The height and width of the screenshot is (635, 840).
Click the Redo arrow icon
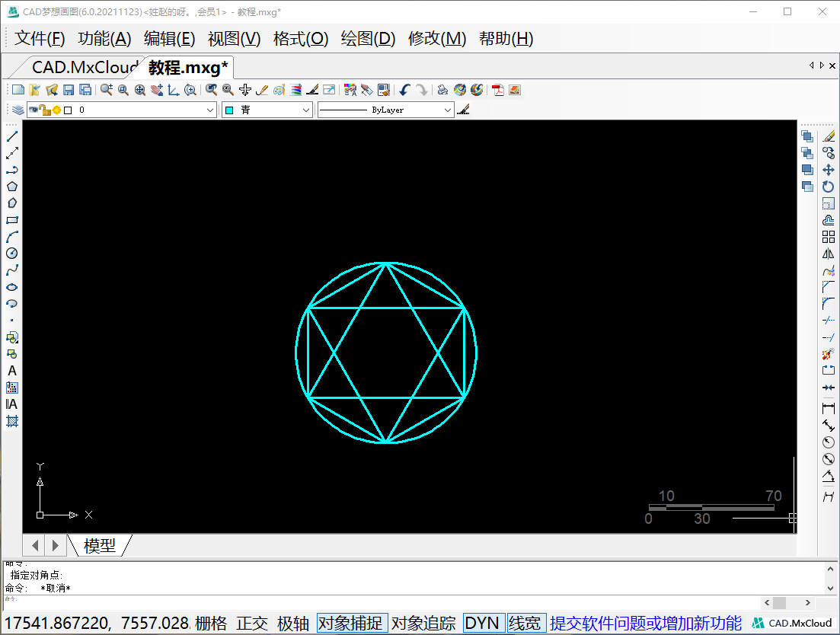click(x=422, y=90)
